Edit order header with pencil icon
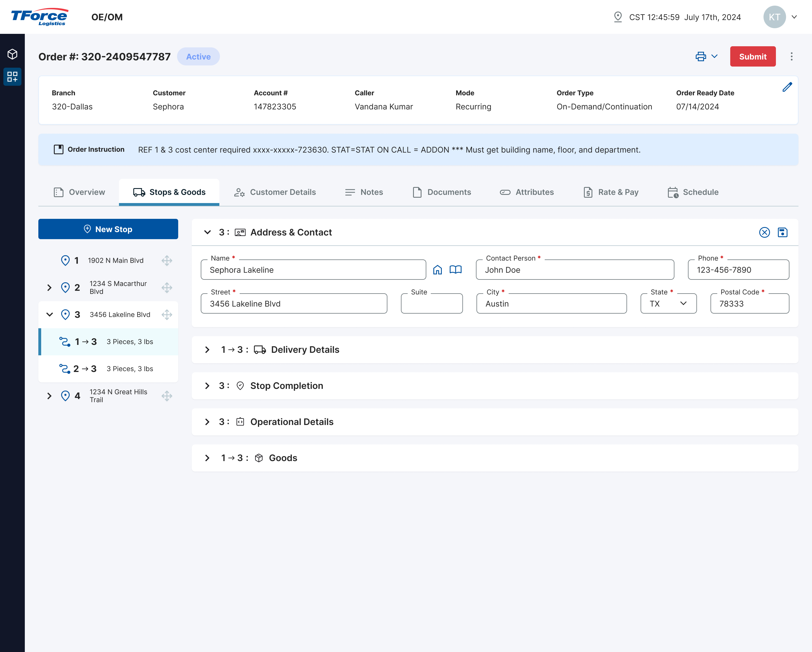The width and height of the screenshot is (812, 652). tap(787, 87)
